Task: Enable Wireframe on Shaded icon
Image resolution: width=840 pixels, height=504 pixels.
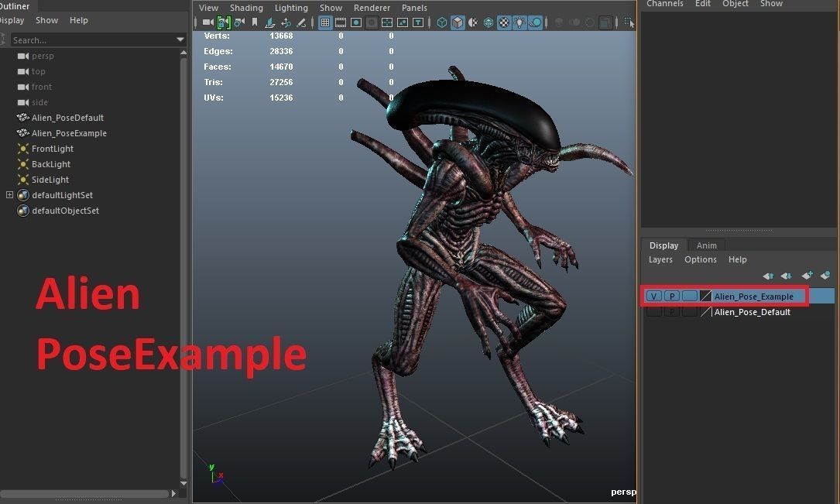Action: click(489, 22)
